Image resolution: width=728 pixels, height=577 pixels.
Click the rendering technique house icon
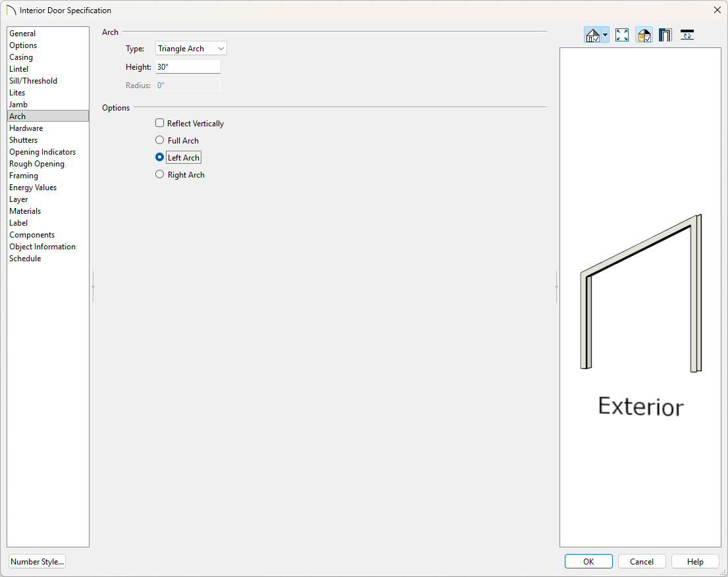pyautogui.click(x=592, y=36)
